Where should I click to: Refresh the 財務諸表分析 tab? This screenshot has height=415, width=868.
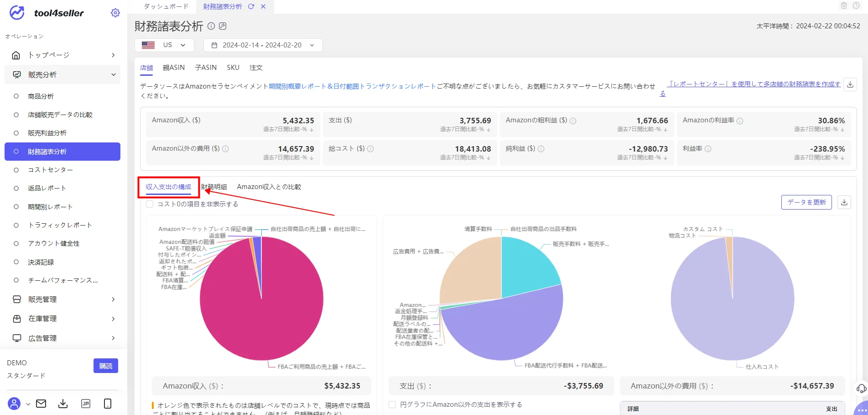coord(251,6)
